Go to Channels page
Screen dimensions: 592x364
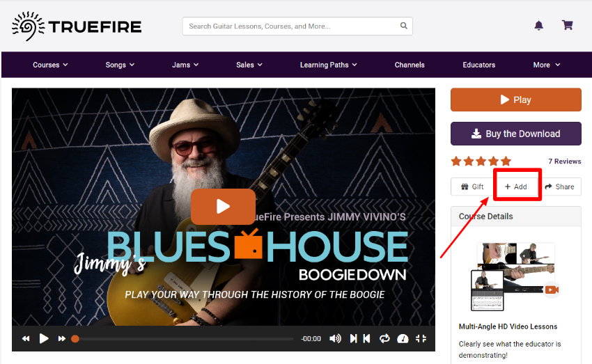coord(410,65)
